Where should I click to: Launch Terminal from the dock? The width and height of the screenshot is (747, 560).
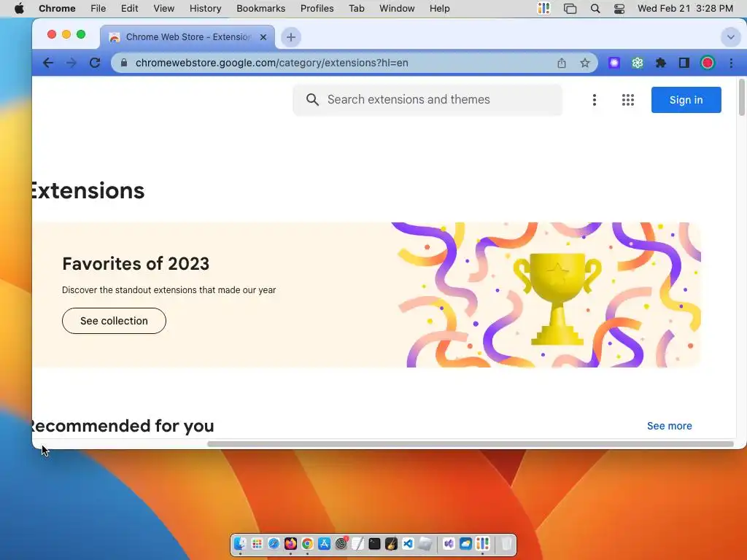(x=374, y=543)
